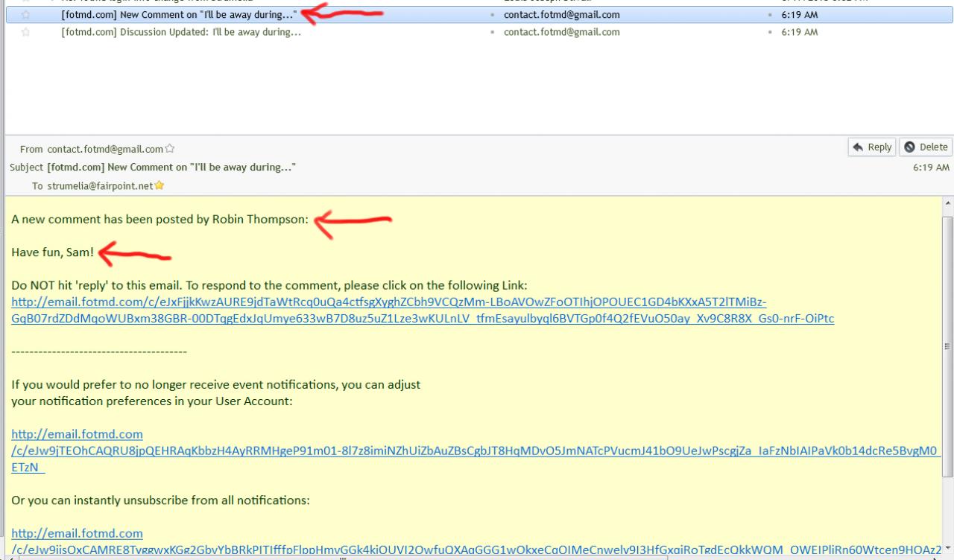
Task: Toggle read status dot on "Discussion Updated" row
Action: pos(493,32)
